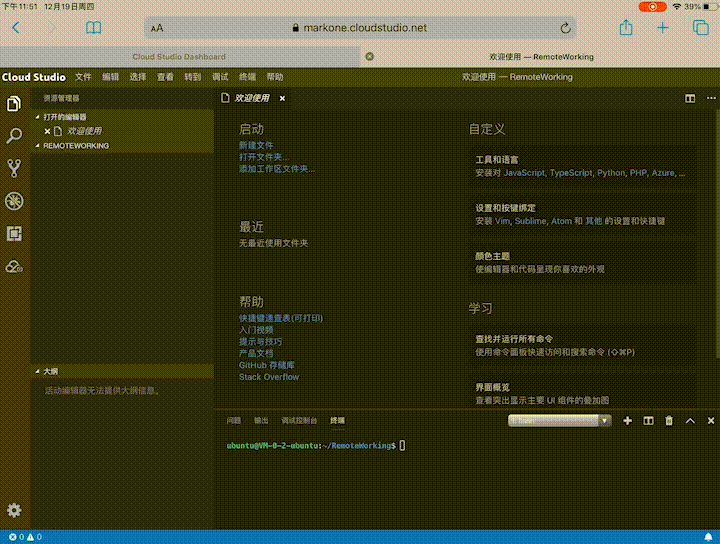
Task: Open a new Safari tab with plus icon
Action: click(663, 28)
